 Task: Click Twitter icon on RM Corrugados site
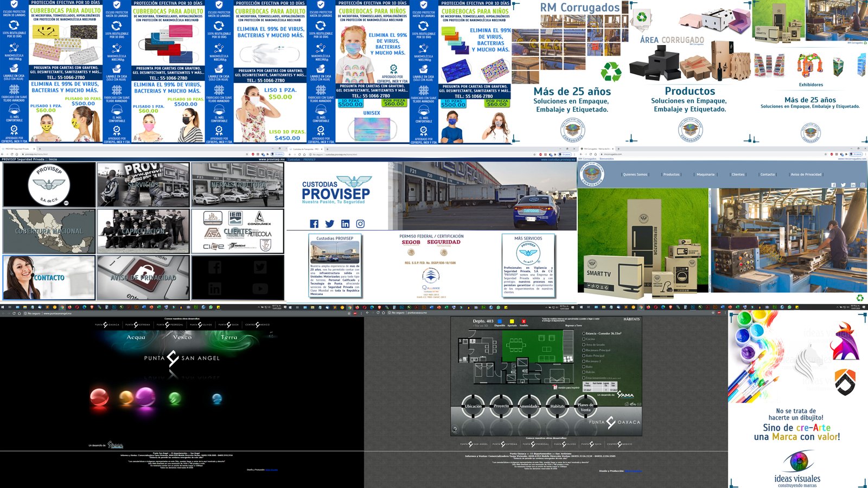[x=844, y=185]
